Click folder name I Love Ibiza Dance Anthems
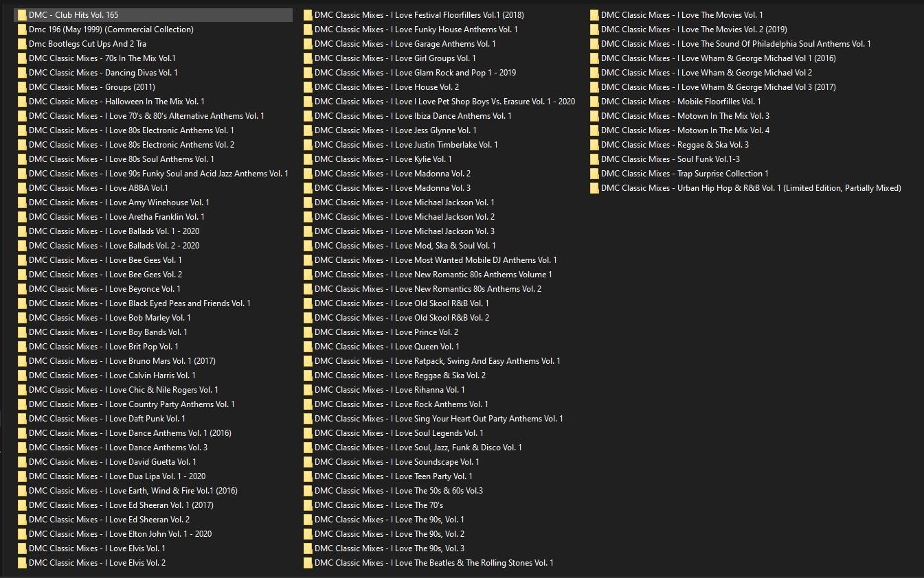The height and width of the screenshot is (578, 924). pos(414,116)
